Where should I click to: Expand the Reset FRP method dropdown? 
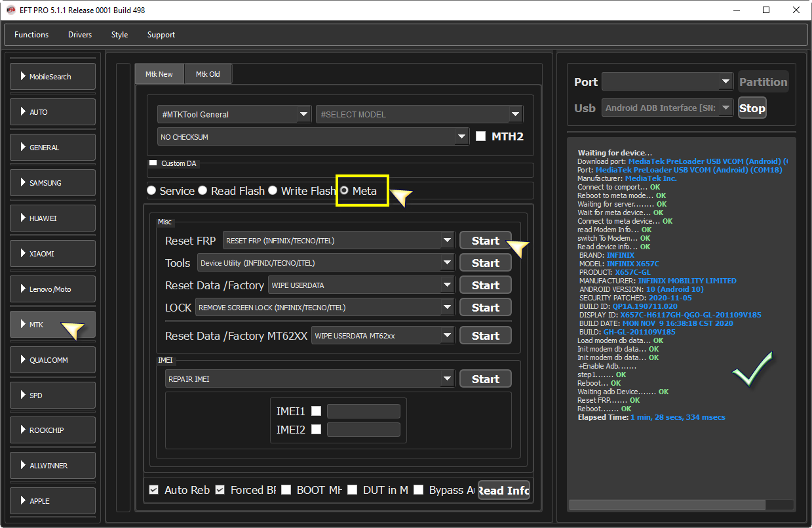click(339, 241)
